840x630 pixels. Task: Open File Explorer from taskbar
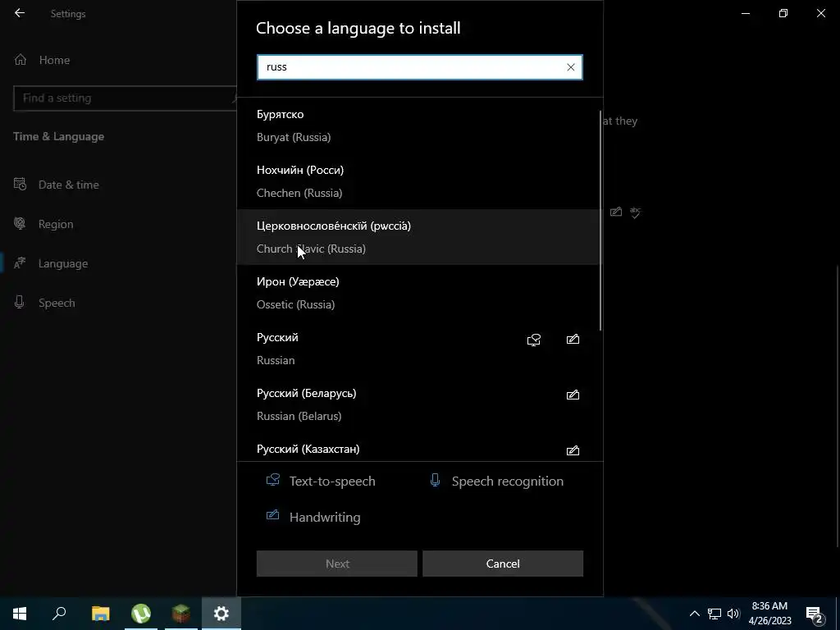click(100, 614)
